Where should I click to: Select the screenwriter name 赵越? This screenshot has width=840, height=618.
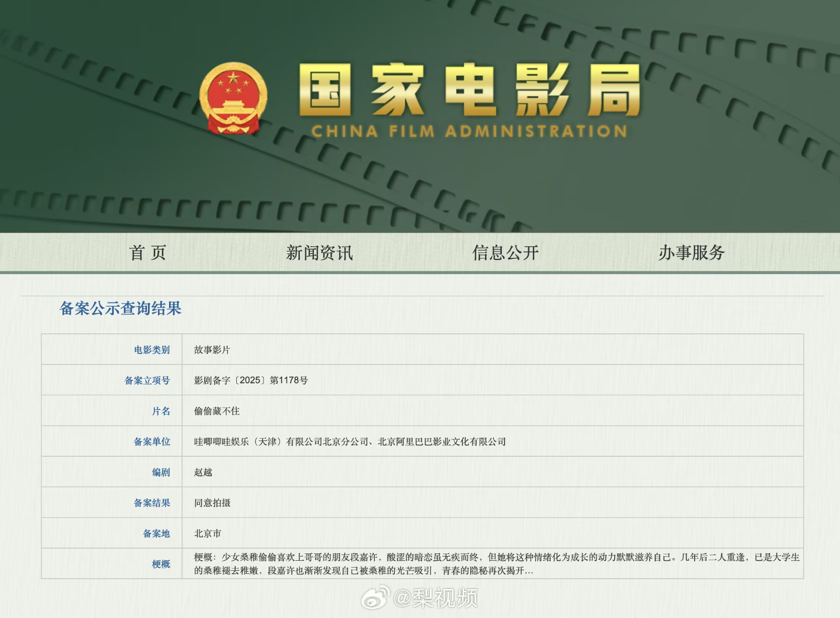click(x=203, y=472)
